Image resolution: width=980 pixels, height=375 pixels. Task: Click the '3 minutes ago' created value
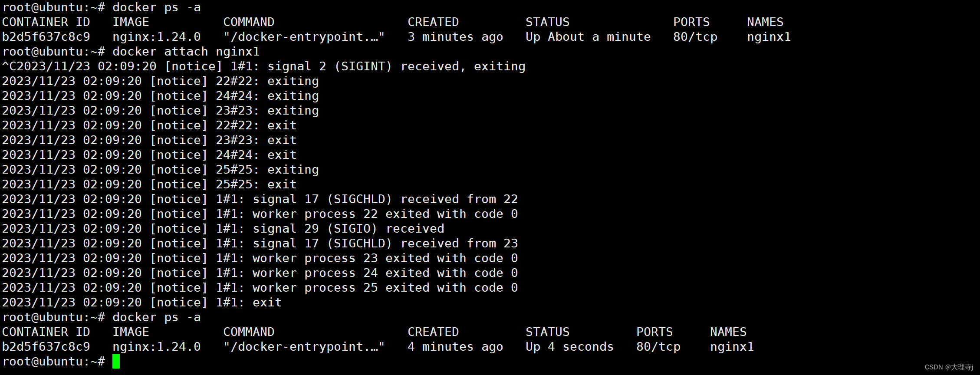[455, 37]
